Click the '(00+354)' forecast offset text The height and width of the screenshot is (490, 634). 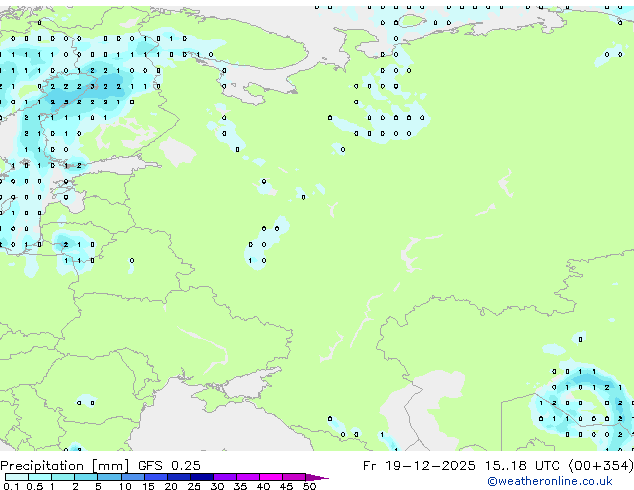(601, 466)
